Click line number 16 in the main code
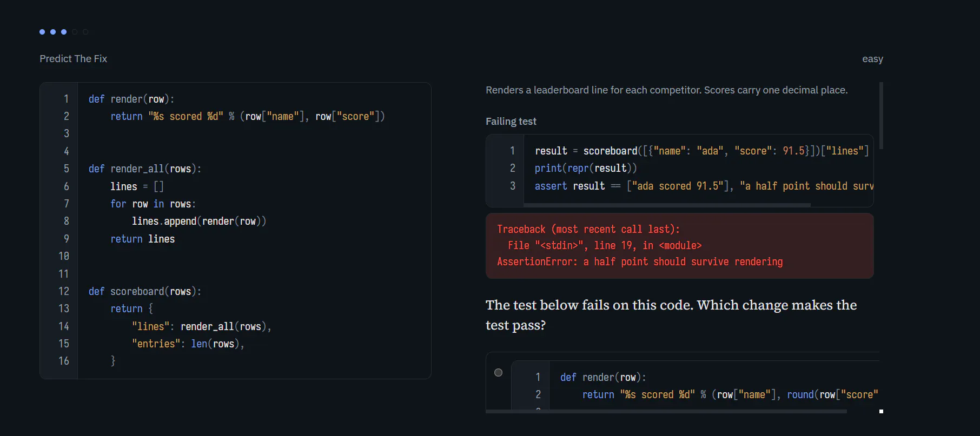The image size is (980, 436). (64, 361)
